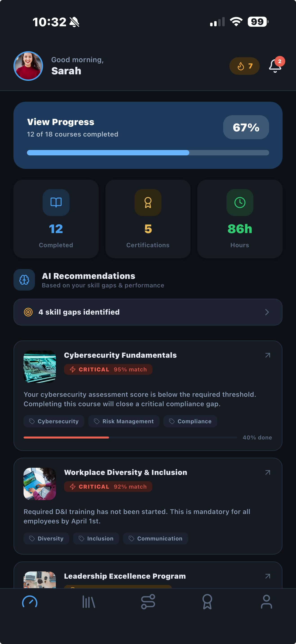Go to the certifications ribbon tab

(x=207, y=602)
